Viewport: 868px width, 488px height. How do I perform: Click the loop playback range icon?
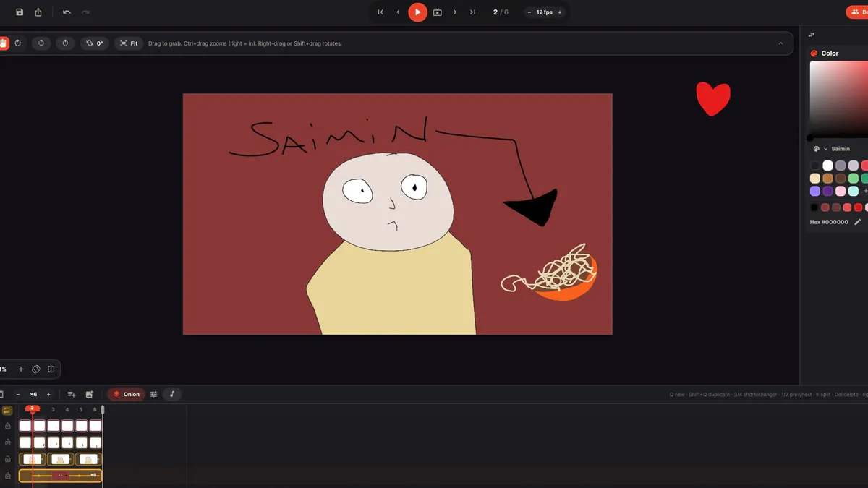[437, 12]
